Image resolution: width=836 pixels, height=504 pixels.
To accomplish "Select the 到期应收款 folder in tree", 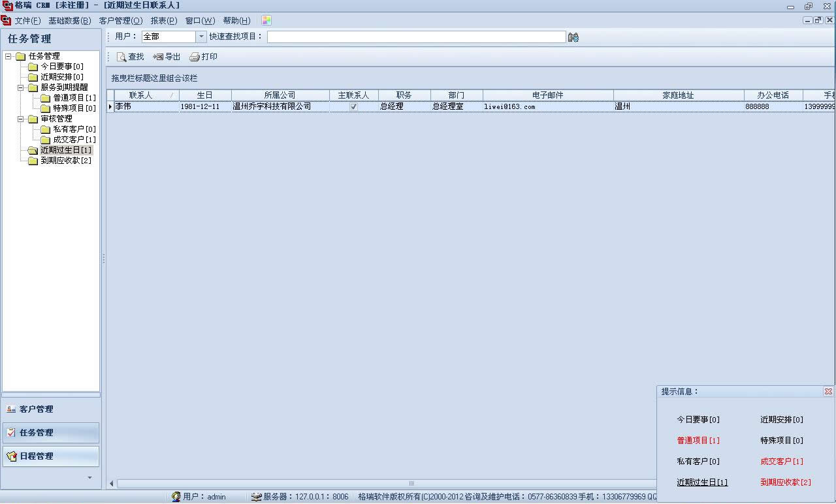I will (x=65, y=161).
